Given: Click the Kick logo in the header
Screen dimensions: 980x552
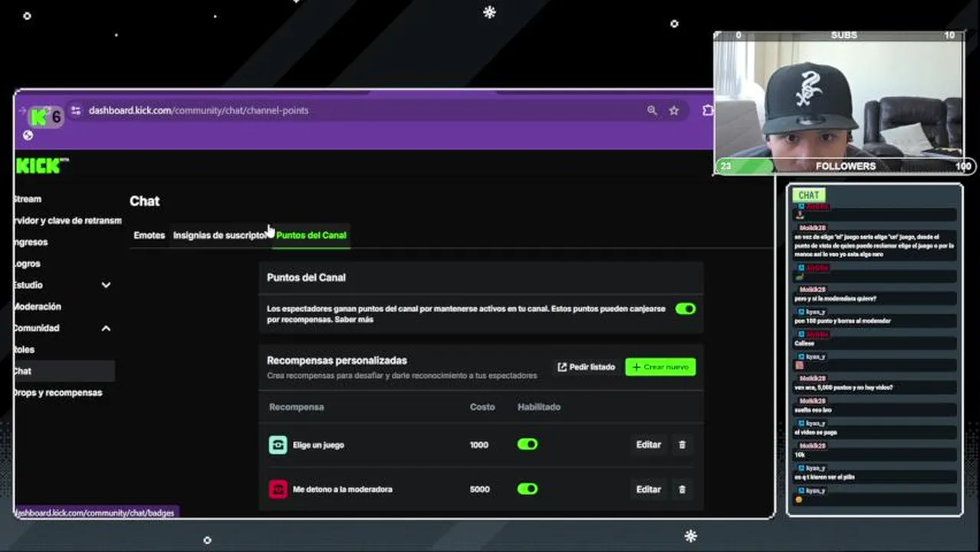Looking at the screenshot, I should point(41,165).
